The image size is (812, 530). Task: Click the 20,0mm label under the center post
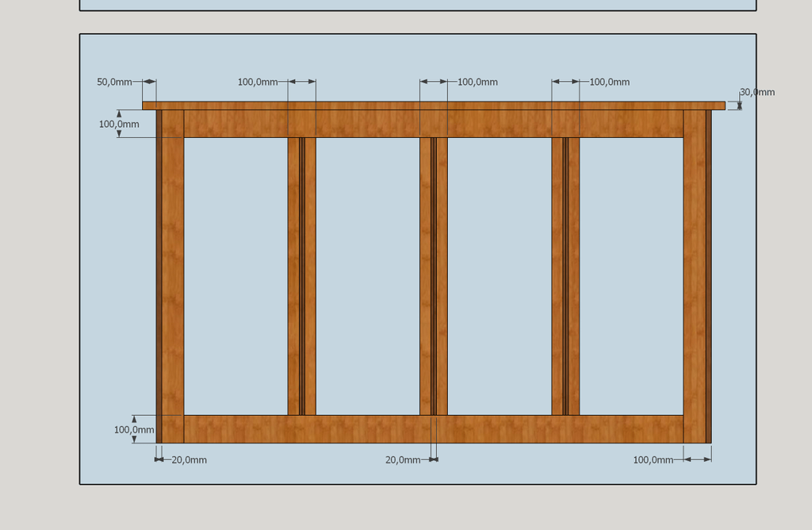pyautogui.click(x=403, y=460)
